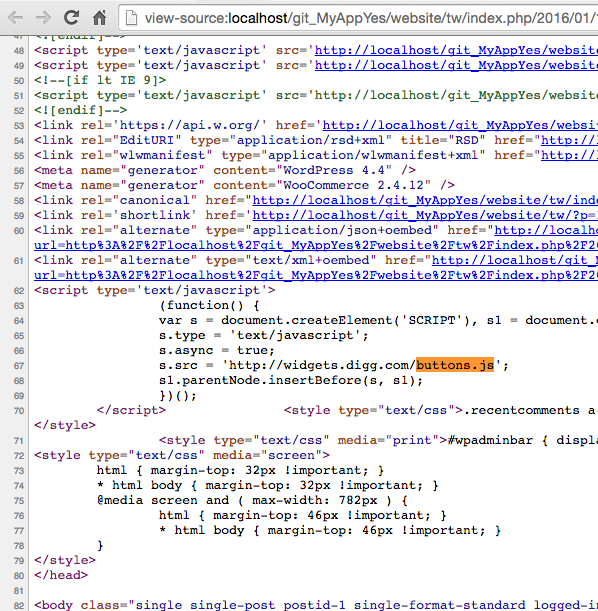This screenshot has width=598, height=611.
Task: Open the text/xml+oembed href link on line 61
Action: click(515, 260)
